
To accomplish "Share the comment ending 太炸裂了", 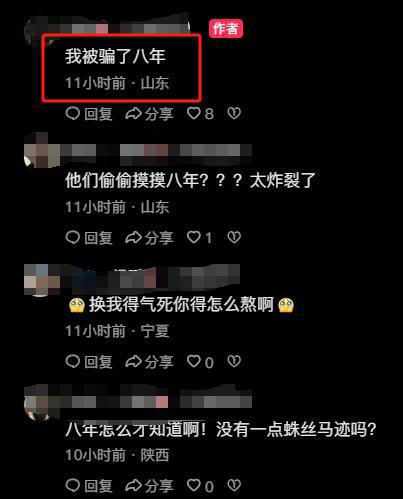I will pos(149,238).
